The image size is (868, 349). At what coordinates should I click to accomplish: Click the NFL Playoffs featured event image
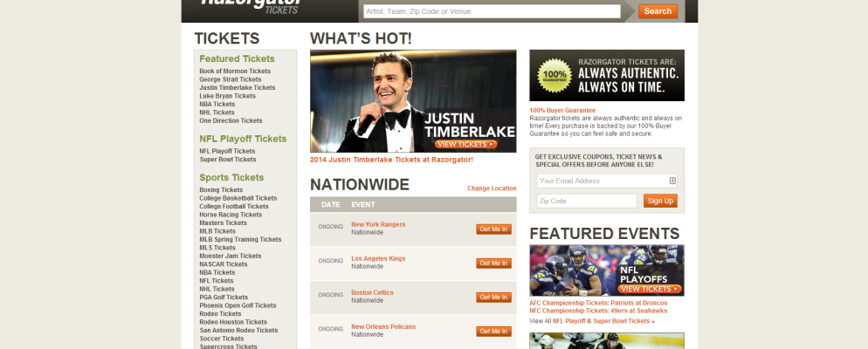click(x=607, y=270)
